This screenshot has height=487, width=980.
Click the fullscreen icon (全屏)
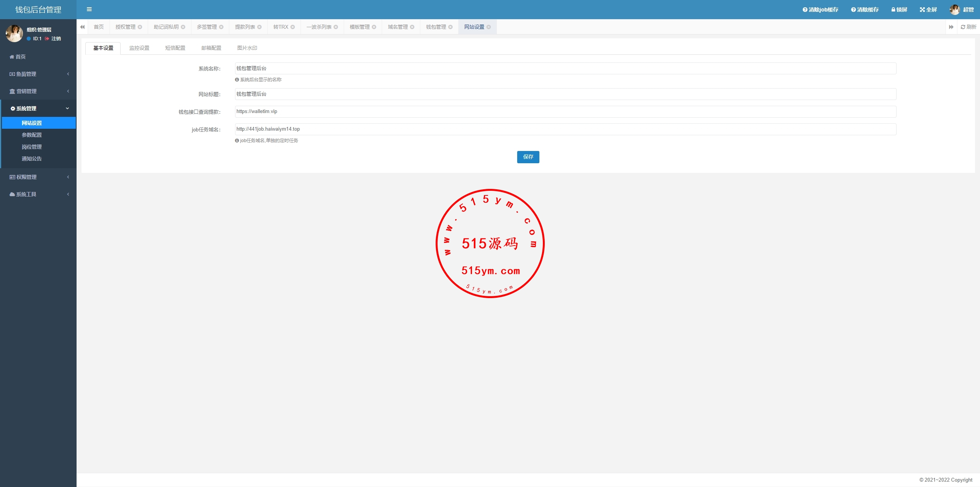(x=922, y=10)
